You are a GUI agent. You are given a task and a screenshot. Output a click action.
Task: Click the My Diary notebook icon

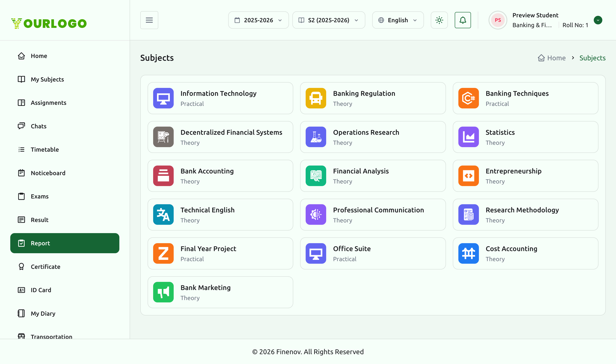click(x=21, y=314)
